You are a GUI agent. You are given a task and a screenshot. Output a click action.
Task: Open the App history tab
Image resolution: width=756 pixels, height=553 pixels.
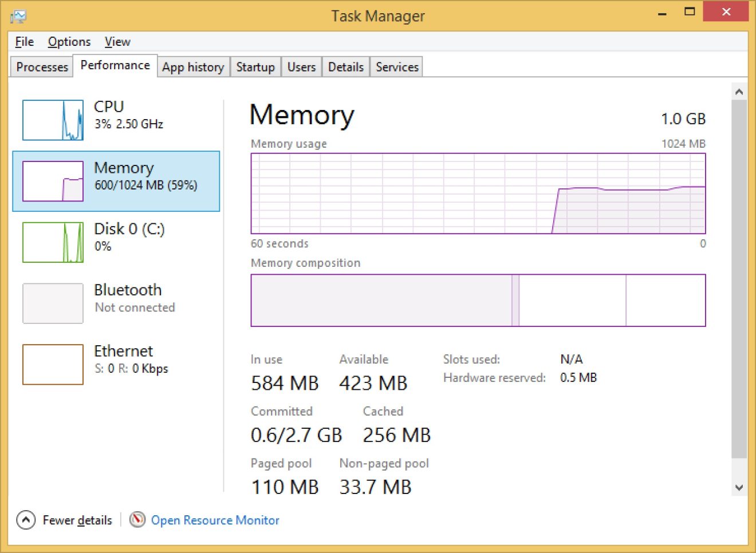pyautogui.click(x=193, y=67)
